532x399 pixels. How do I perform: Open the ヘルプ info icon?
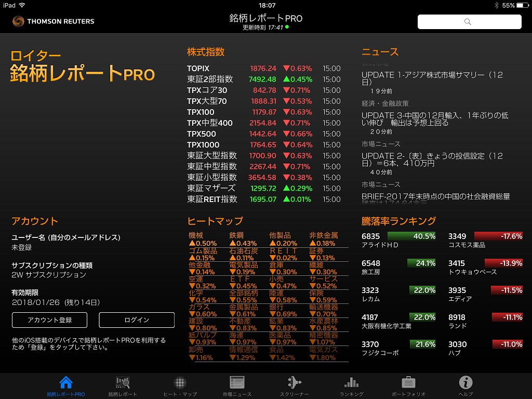(465, 383)
